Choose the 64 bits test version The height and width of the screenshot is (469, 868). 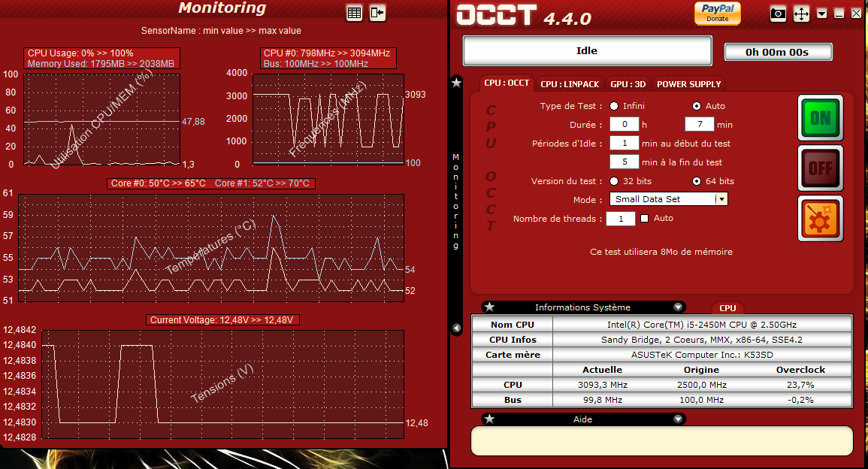click(x=697, y=181)
